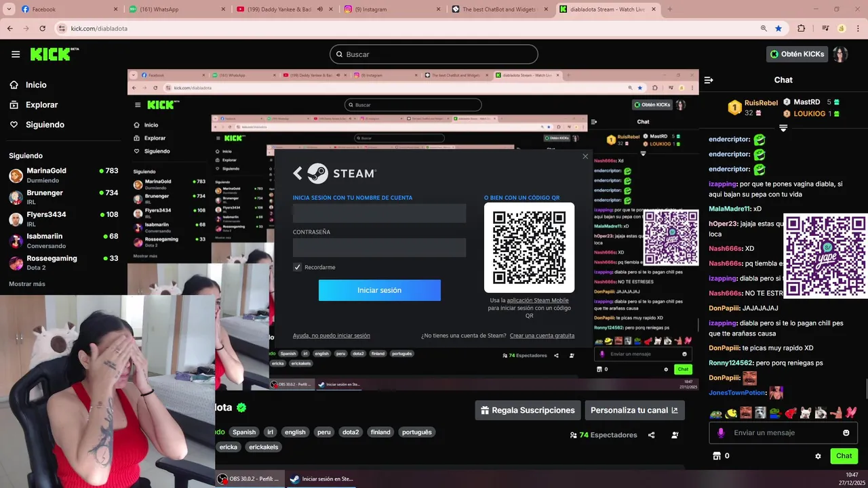Click the Buscar search field
The height and width of the screenshot is (488, 868).
coord(434,54)
